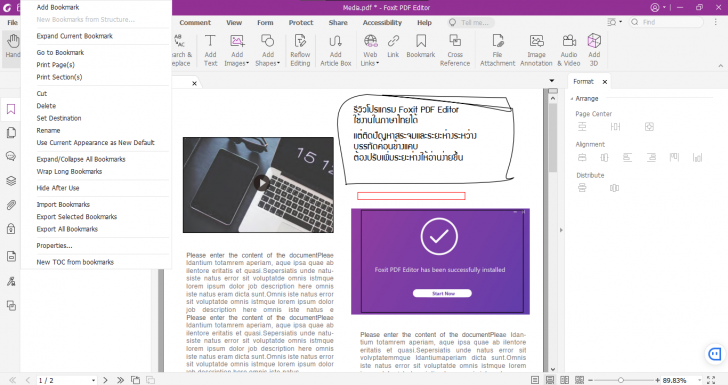The height and width of the screenshot is (385, 728).
Task: Click the account profile icon
Action: (655, 7)
